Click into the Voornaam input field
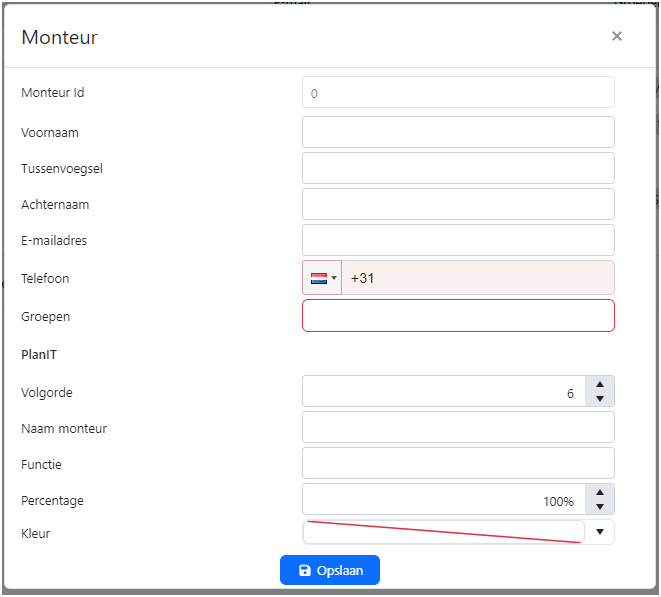661x597 pixels. point(458,132)
